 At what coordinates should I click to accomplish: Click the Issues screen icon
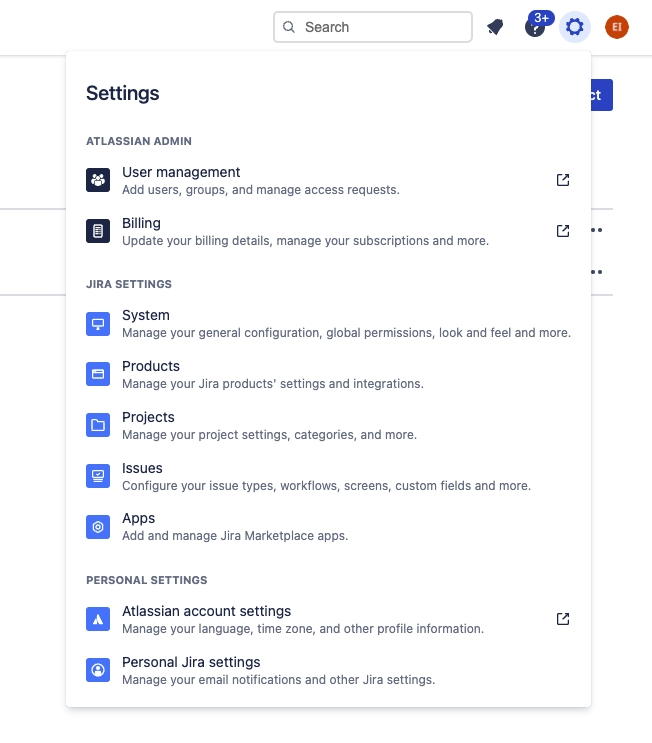pos(98,476)
